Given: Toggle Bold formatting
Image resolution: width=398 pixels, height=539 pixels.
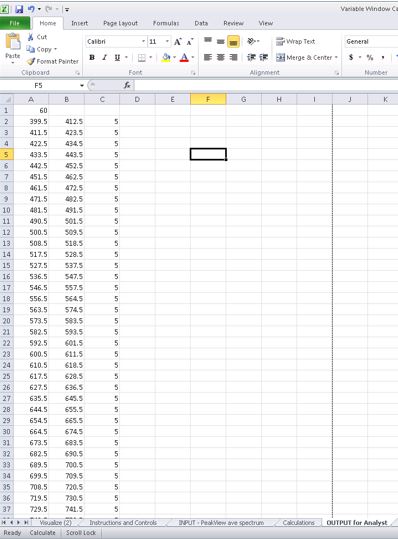Looking at the screenshot, I should [x=92, y=57].
